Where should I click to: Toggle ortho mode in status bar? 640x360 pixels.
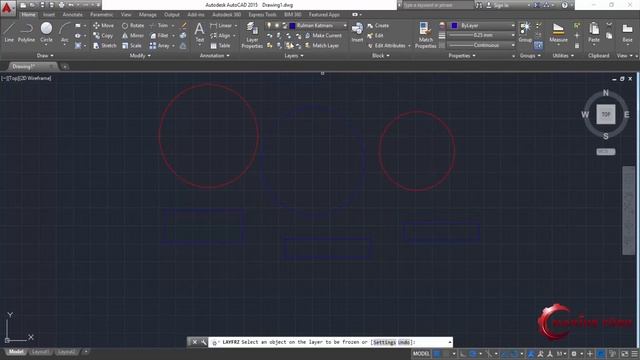463,353
